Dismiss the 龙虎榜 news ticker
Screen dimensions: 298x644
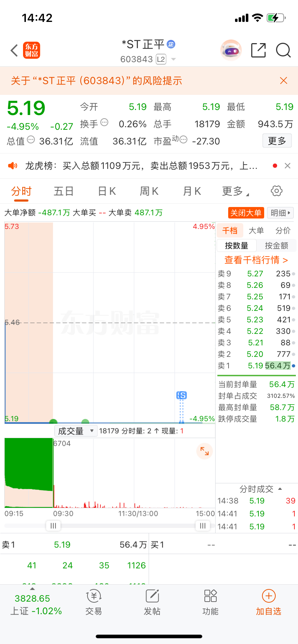coord(288,166)
